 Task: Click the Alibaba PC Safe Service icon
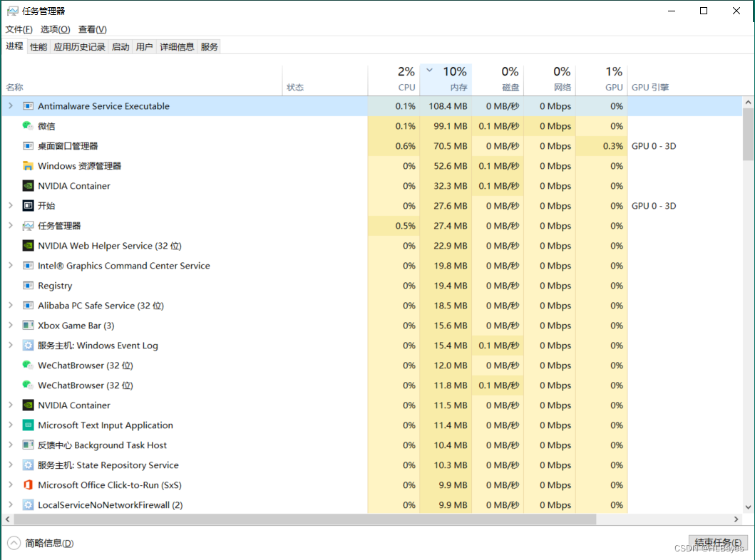[x=28, y=306]
